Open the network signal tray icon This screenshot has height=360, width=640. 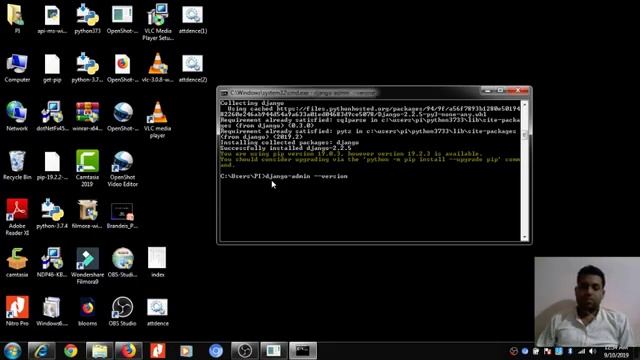(x=581, y=351)
